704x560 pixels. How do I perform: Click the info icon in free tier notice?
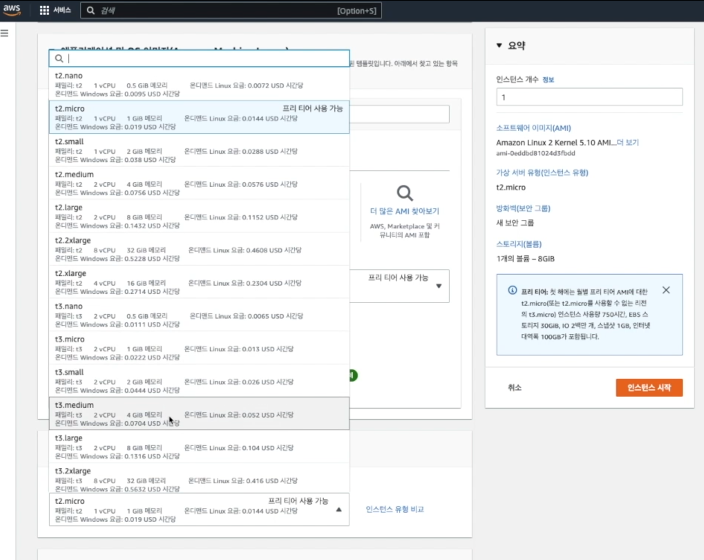512,290
